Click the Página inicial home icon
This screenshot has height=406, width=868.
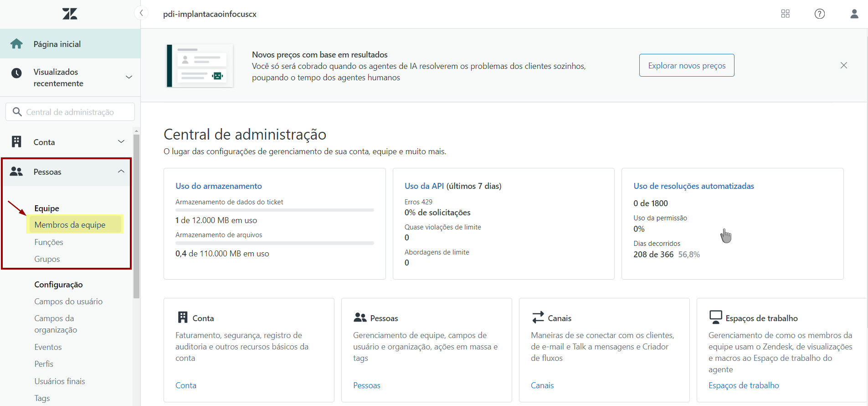[x=17, y=44]
